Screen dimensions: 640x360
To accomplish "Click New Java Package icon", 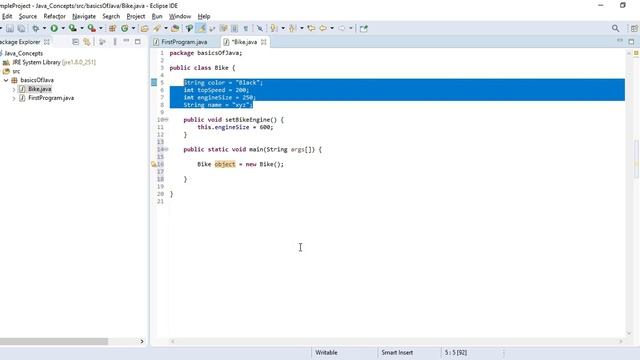I will [x=112, y=28].
